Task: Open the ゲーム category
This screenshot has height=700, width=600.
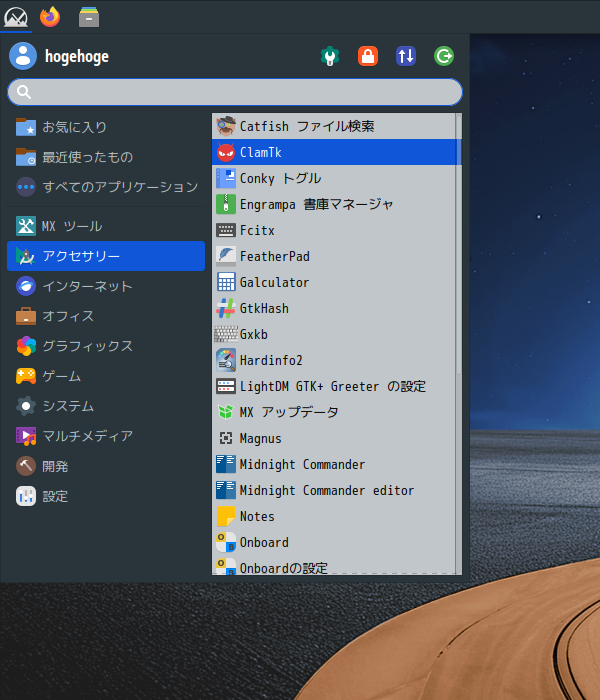Action: pos(106,376)
